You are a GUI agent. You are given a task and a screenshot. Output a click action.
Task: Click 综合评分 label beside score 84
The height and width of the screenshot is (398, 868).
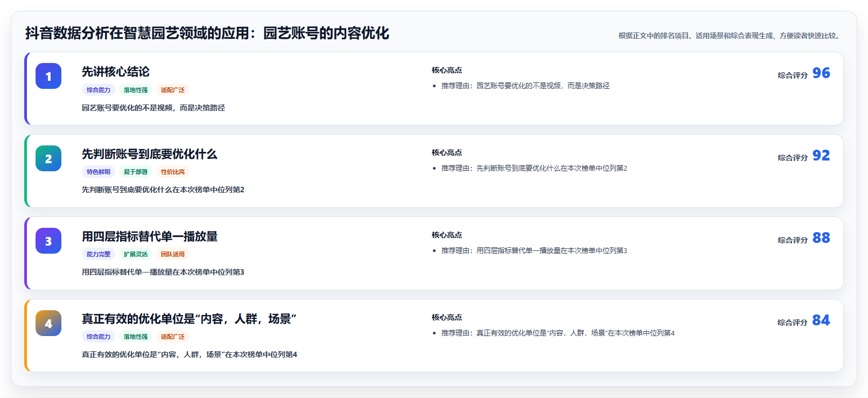coord(793,323)
